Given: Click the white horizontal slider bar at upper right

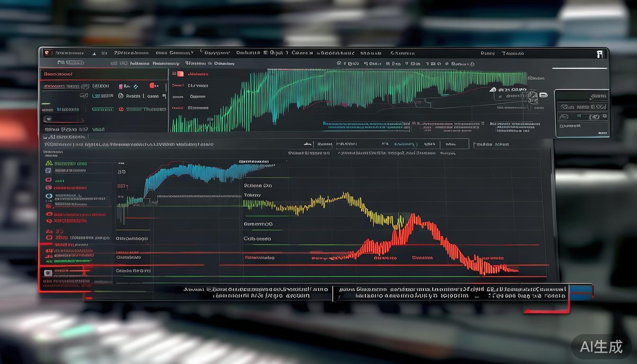Looking at the screenshot, I should (579, 68).
